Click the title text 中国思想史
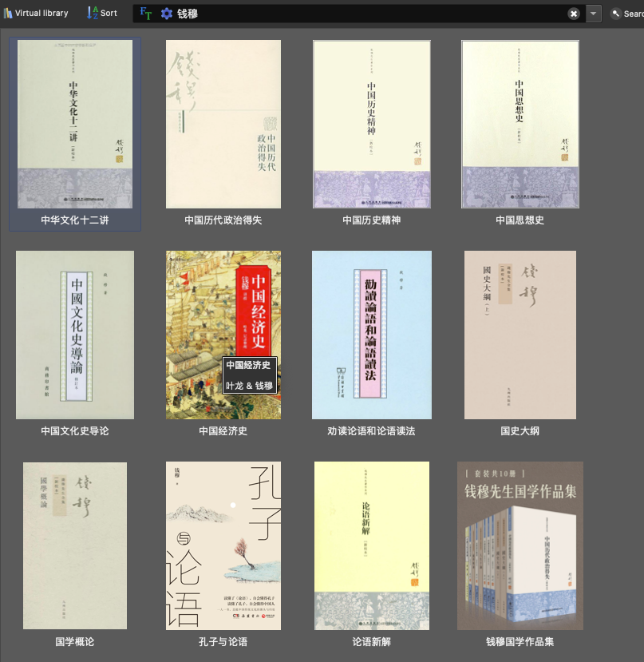The width and height of the screenshot is (644, 662). click(520, 220)
